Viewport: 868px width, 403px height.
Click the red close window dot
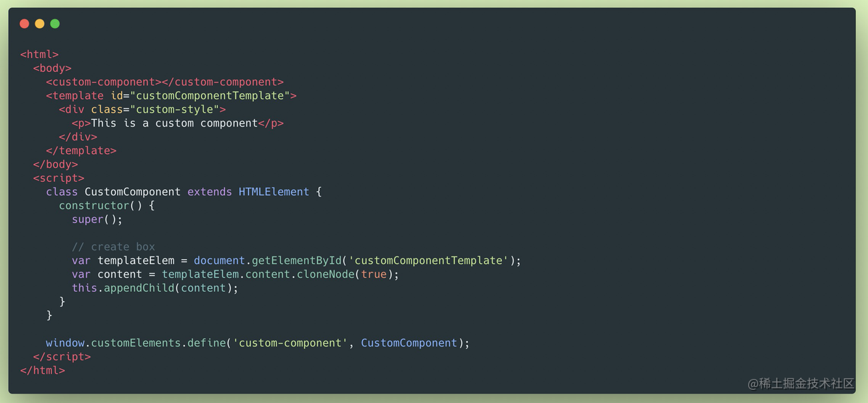tap(25, 24)
